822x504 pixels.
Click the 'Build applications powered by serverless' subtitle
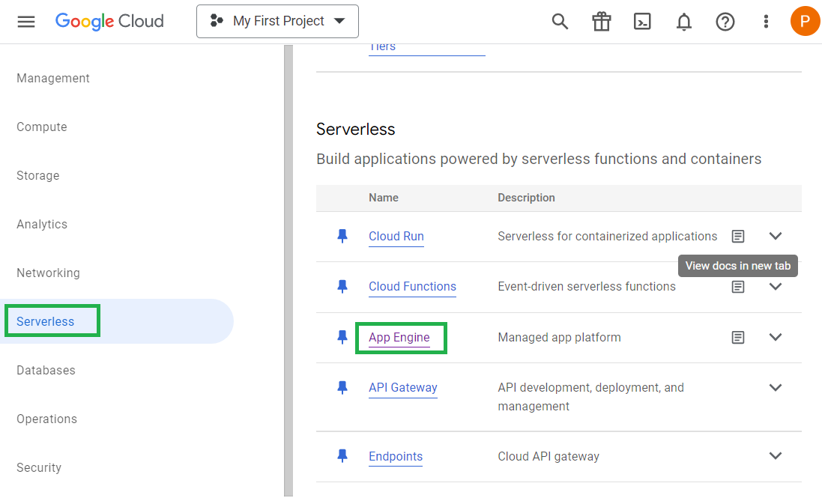[x=539, y=159]
